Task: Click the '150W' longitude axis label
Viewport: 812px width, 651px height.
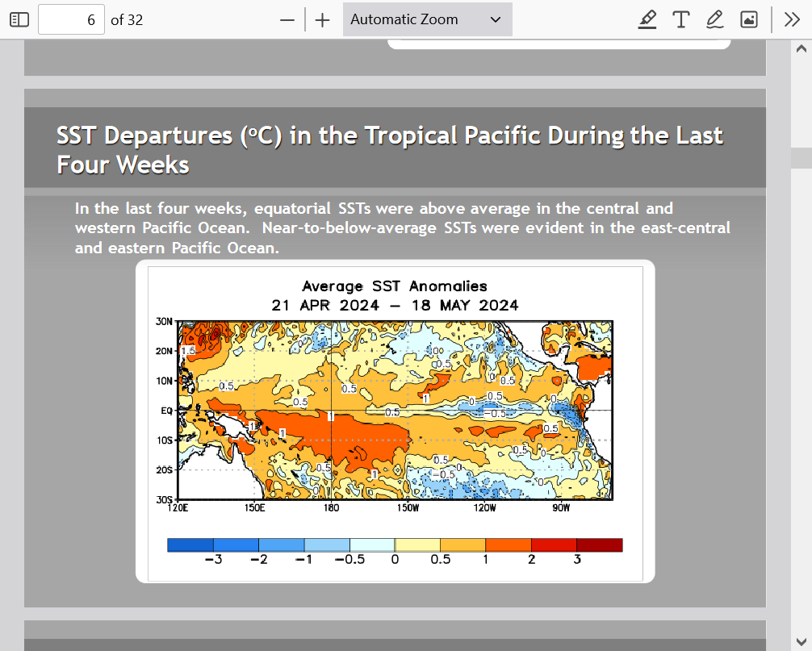Action: coord(408,507)
